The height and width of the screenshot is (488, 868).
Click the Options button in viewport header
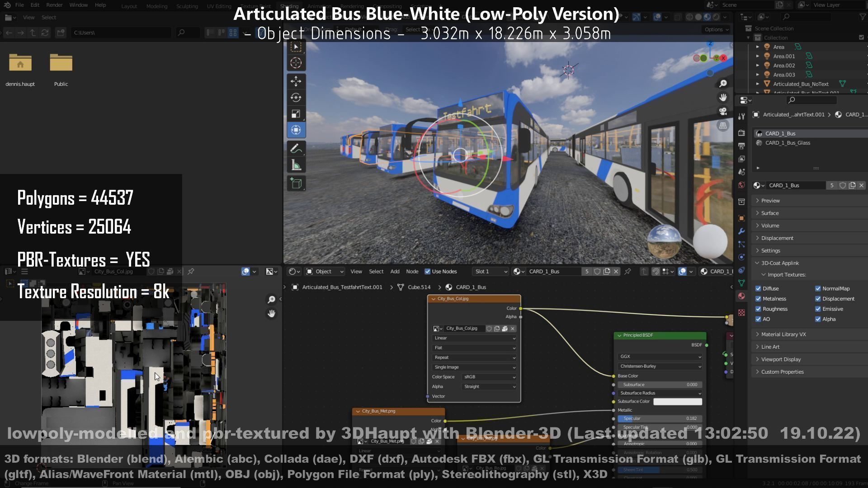point(717,29)
